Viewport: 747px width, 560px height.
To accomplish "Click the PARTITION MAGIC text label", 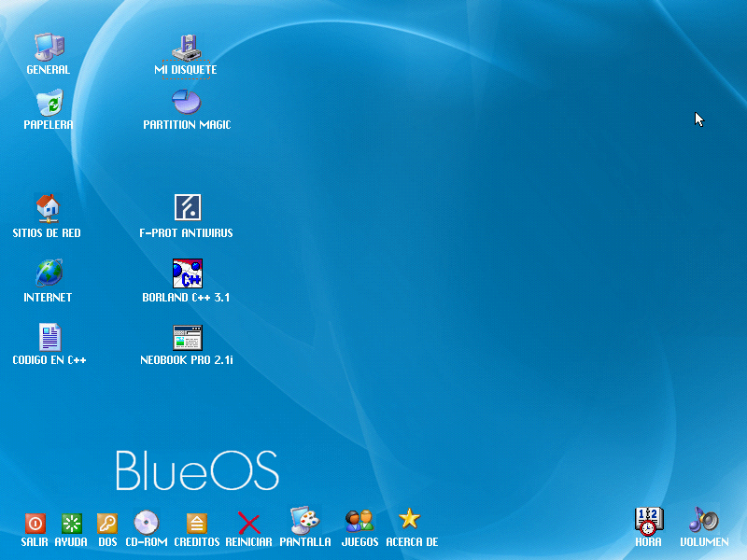I will pos(187,125).
